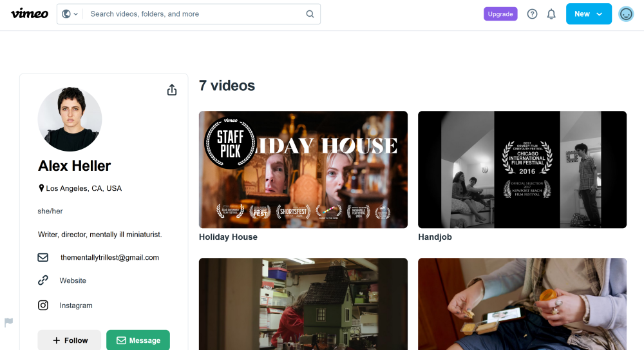Open the Handjob video thumbnail

pyautogui.click(x=522, y=170)
